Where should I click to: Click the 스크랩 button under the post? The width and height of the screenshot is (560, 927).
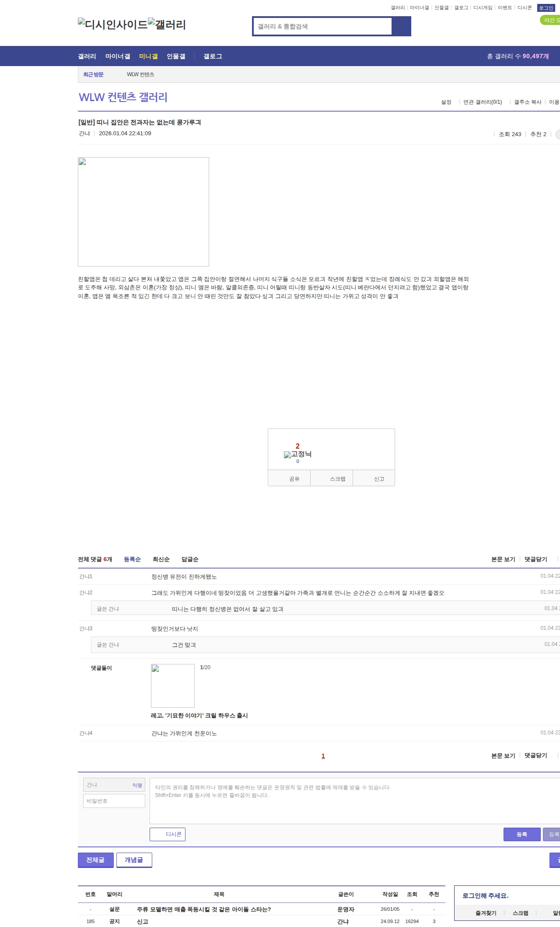pos(337,479)
